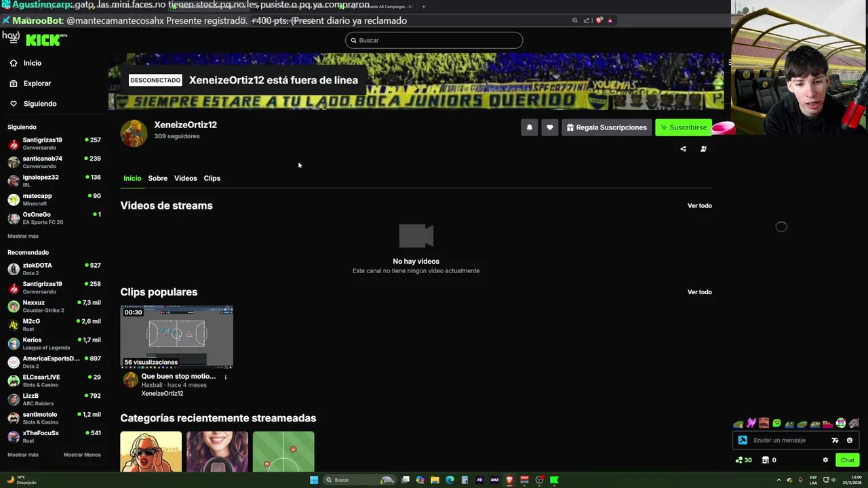Open the GTA San Andreas category thumbnail
The height and width of the screenshot is (488, 868).
151,451
